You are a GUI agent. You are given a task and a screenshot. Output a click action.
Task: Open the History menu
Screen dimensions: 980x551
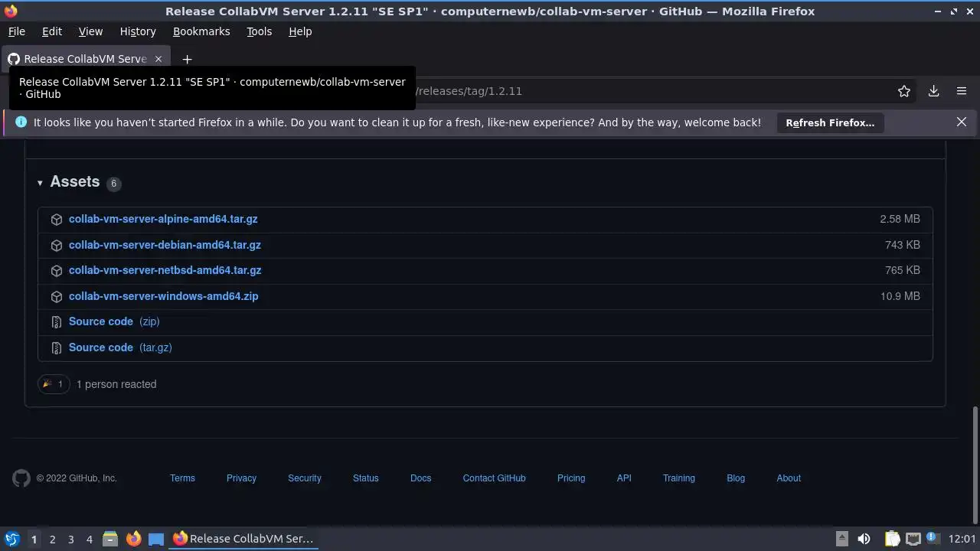tap(138, 31)
